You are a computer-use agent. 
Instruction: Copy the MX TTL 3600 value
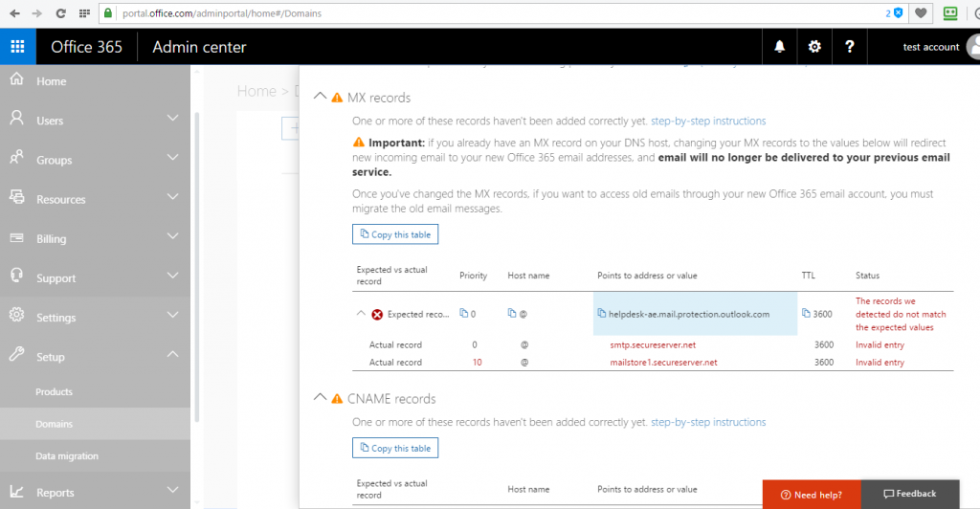point(806,314)
